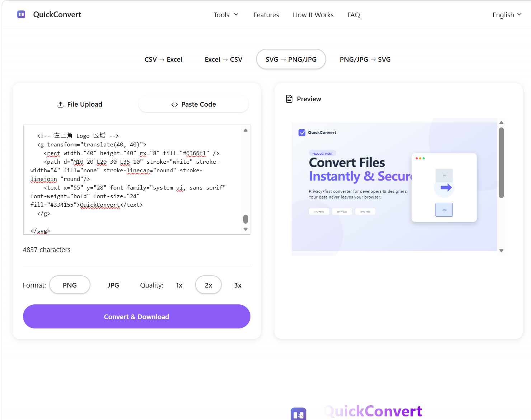The image size is (531, 420).
Task: Click the preview panel scrollbar down arrow
Action: click(501, 250)
